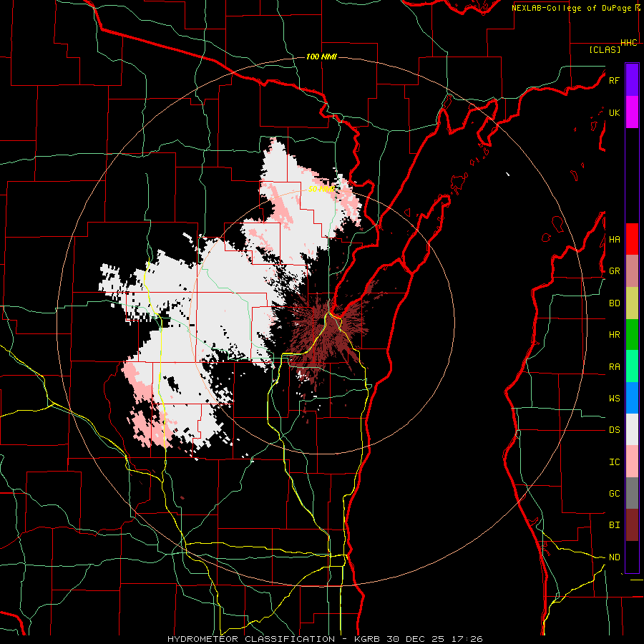Click the 'BD' legend label
Viewport: 644px width, 644px height.
[x=615, y=303]
